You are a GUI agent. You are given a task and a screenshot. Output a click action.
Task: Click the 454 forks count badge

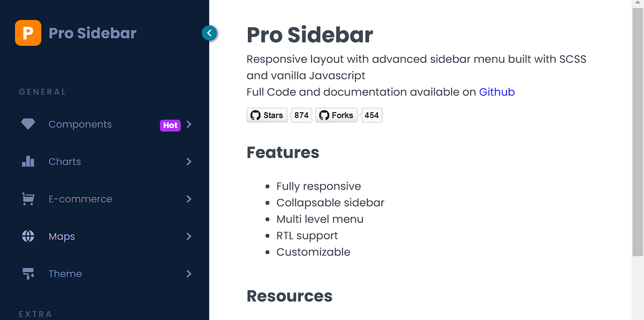point(372,115)
